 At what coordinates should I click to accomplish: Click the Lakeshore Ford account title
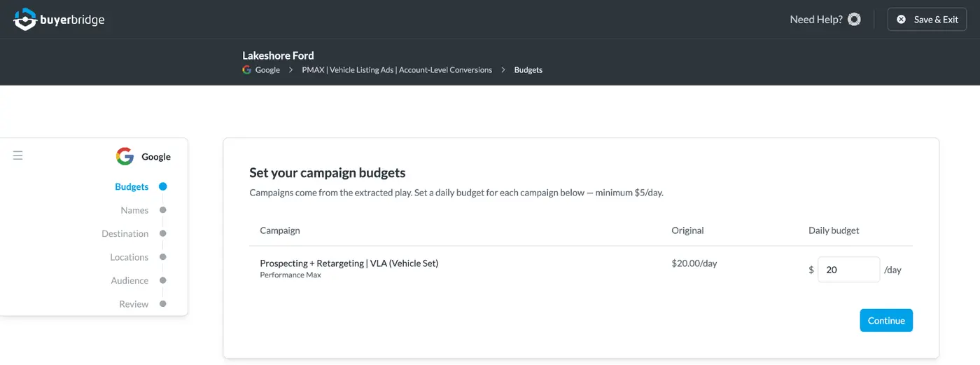[x=278, y=55]
